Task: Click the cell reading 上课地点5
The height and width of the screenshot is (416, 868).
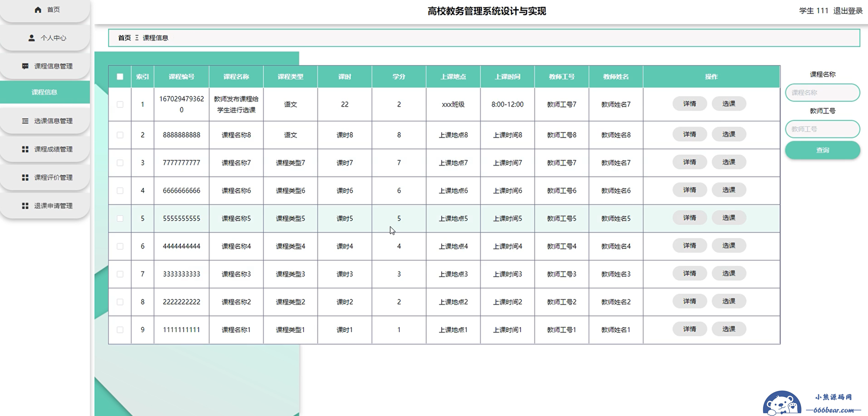Action: click(453, 218)
